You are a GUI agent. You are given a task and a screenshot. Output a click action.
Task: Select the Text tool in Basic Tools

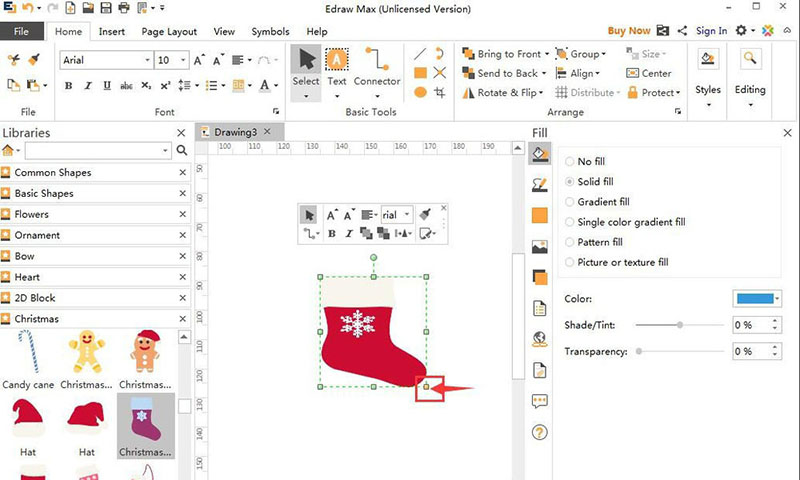(337, 68)
